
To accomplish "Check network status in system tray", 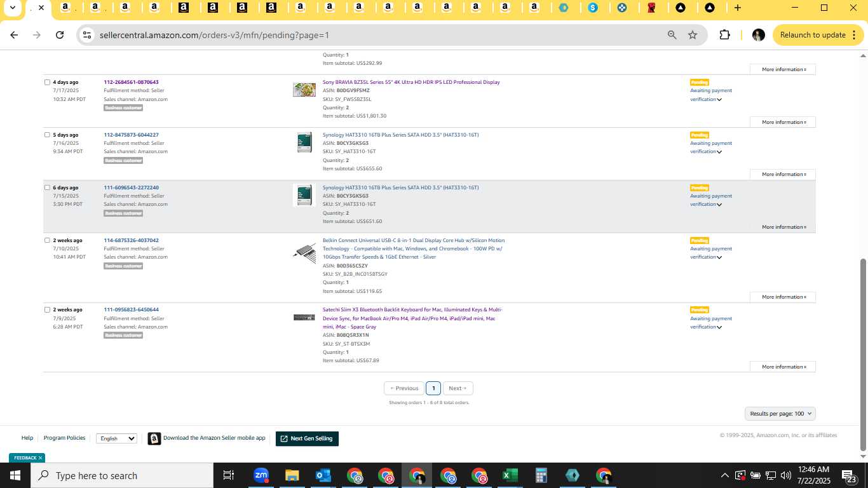I will click(x=771, y=475).
